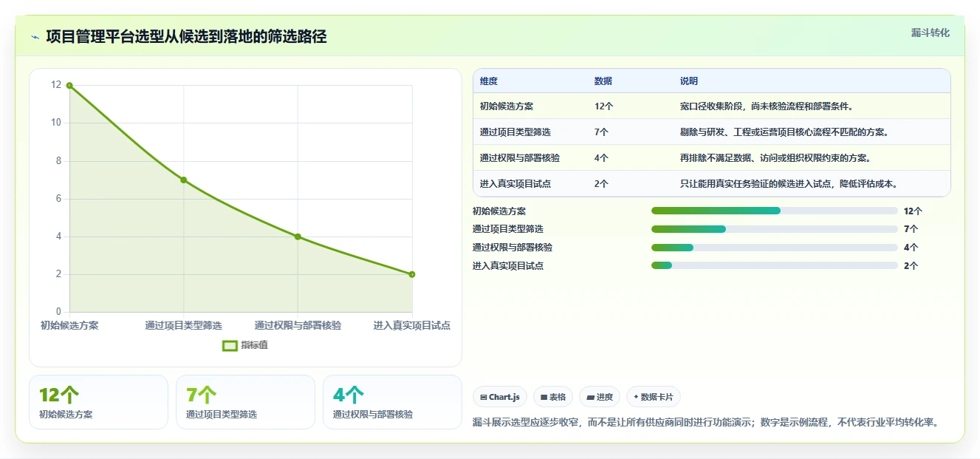
Task: Click the 7个 value beside the progress bar
Action: click(x=911, y=229)
